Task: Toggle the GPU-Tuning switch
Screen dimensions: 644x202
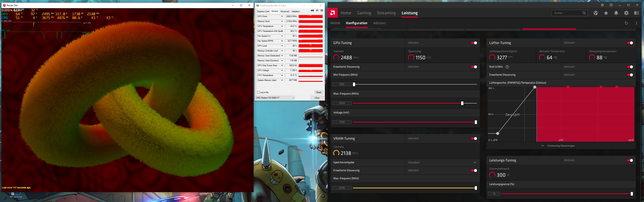Action: click(x=474, y=43)
